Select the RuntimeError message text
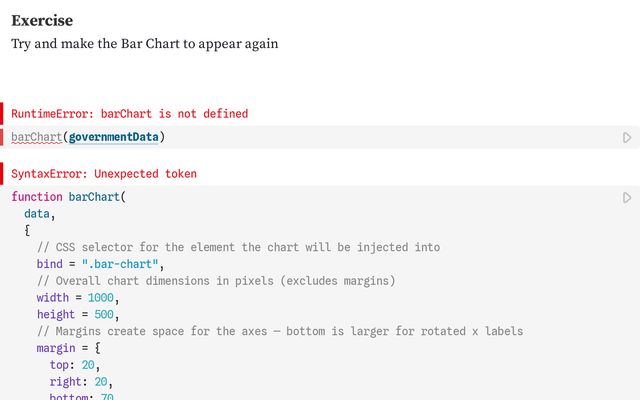The image size is (640, 400). 129,114
